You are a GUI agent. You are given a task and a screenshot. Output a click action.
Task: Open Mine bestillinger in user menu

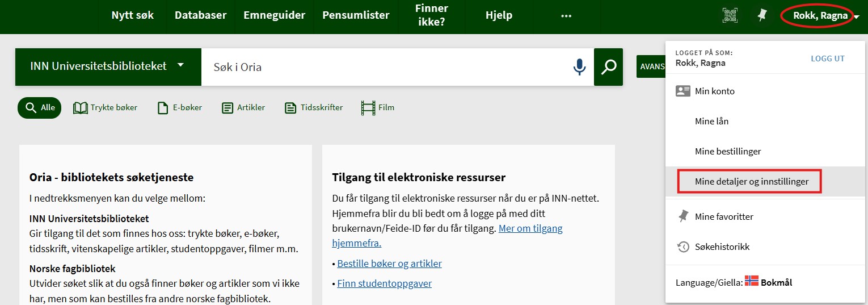(728, 151)
